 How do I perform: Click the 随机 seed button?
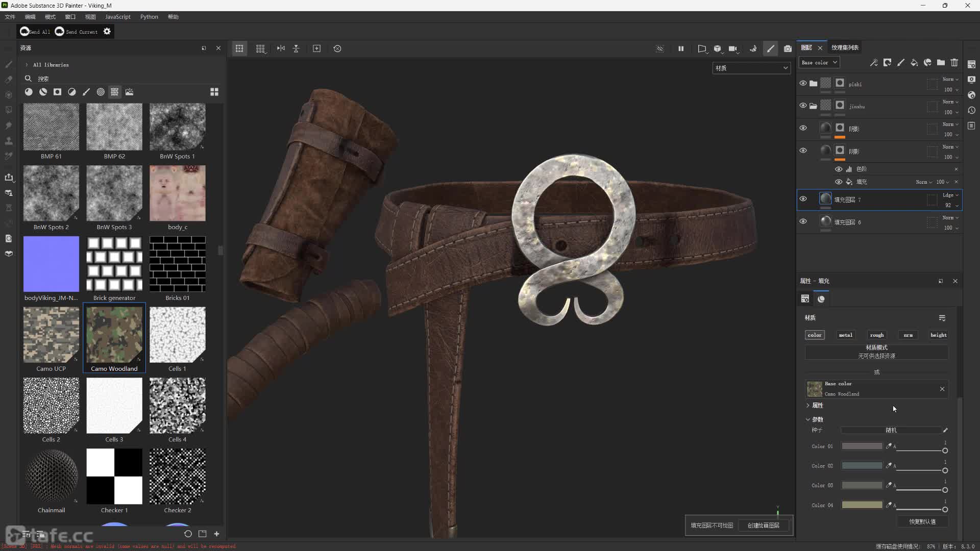pyautogui.click(x=891, y=430)
